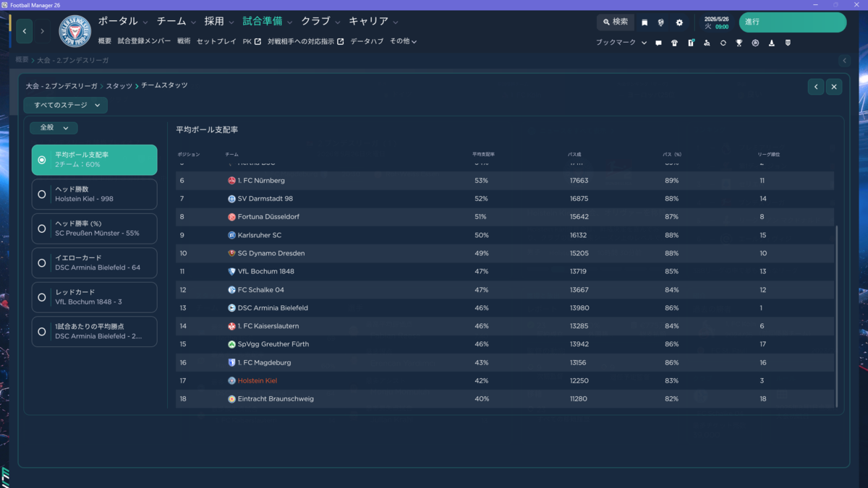This screenshot has height=488, width=868.
Task: Select 平均ボール支配率 stat radio option
Action: [95, 160]
